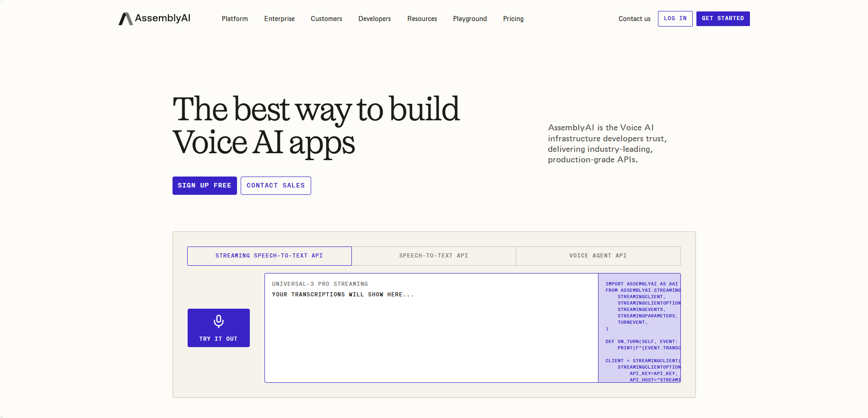Click Sign Up Free button
The width and height of the screenshot is (868, 418).
(x=205, y=186)
